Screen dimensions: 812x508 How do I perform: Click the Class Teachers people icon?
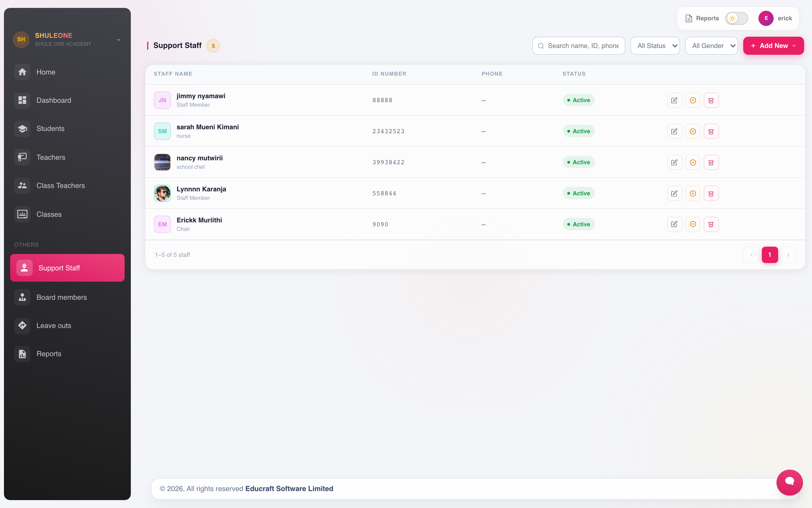point(22,185)
